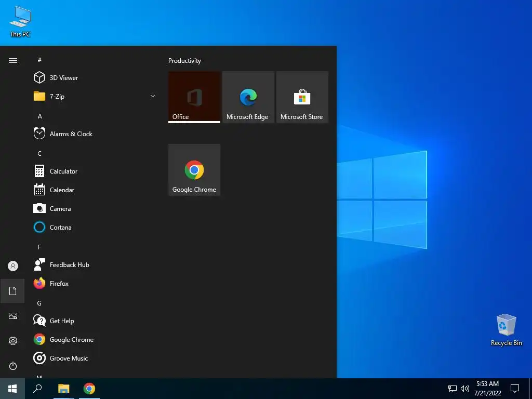The width and height of the screenshot is (532, 399).
Task: Expand the 7-Zip folder chevron
Action: [x=153, y=96]
